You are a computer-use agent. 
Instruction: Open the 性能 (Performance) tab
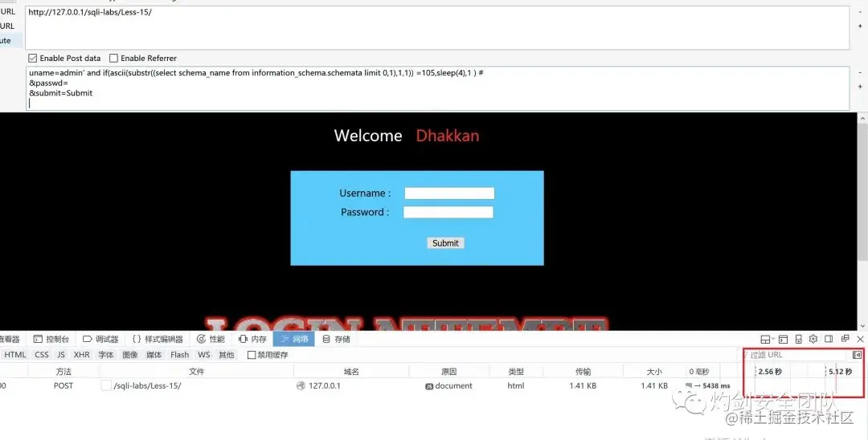[x=211, y=339]
